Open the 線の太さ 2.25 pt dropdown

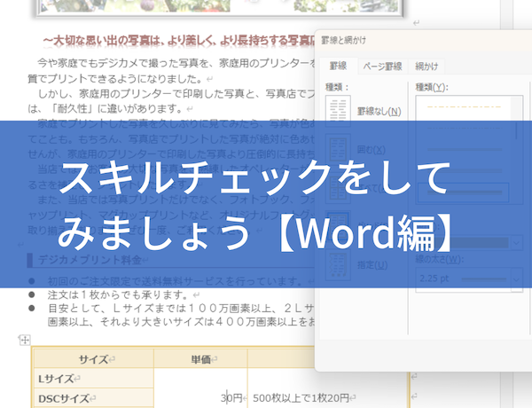[x=517, y=279]
